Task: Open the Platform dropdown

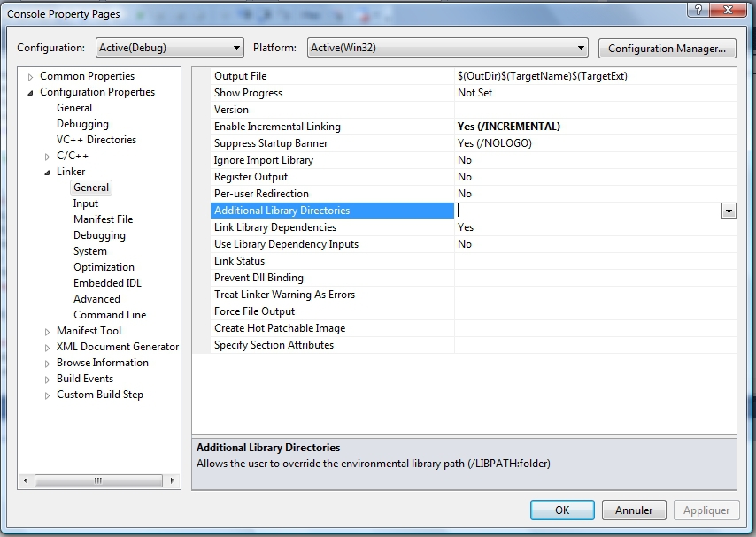Action: 447,48
